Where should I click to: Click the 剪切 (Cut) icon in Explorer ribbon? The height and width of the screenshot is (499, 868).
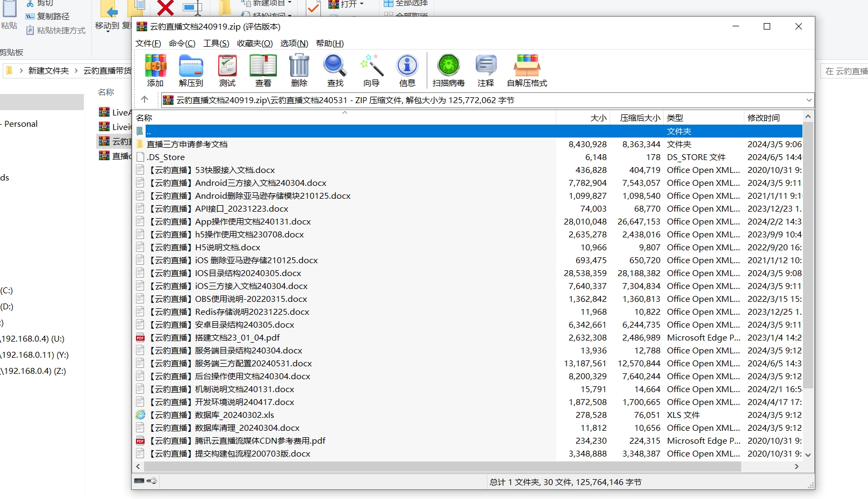tap(30, 3)
